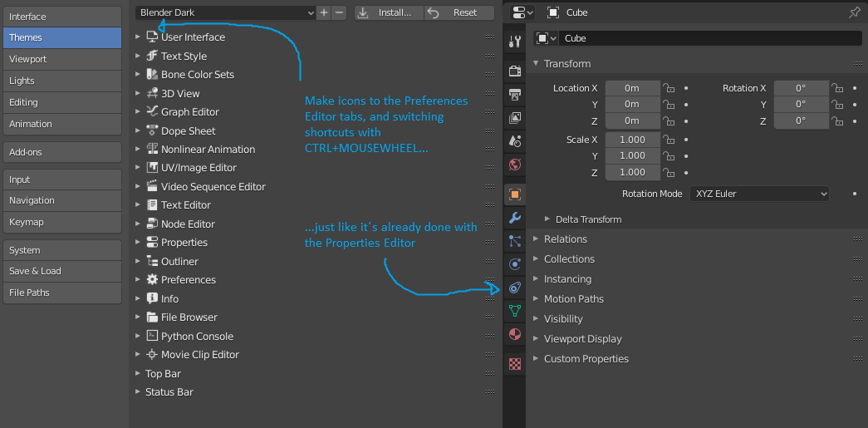Image resolution: width=868 pixels, height=428 pixels.
Task: Toggle the lock for Location Z
Action: click(669, 121)
